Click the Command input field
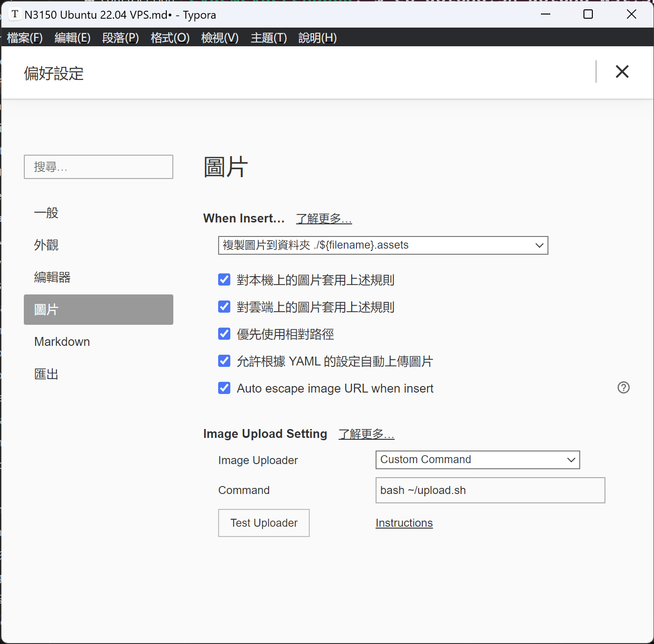This screenshot has width=654, height=644. point(490,490)
